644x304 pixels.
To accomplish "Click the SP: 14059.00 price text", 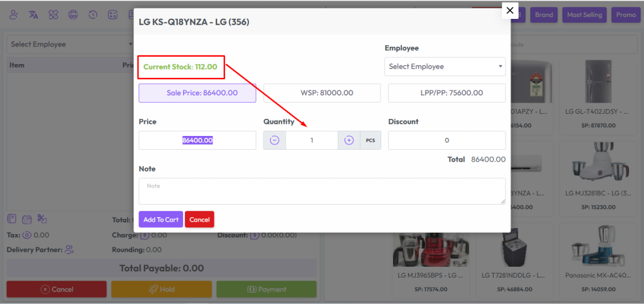I will pyautogui.click(x=600, y=290).
